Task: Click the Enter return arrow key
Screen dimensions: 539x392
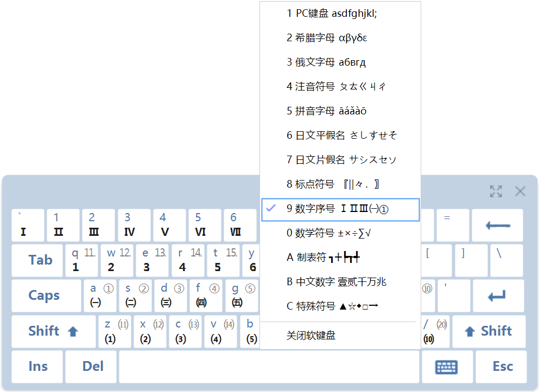Action: tap(498, 295)
